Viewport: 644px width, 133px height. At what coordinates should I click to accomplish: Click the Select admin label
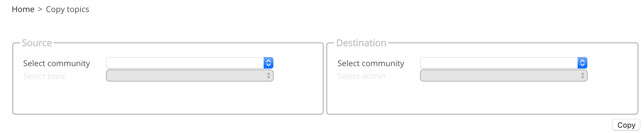click(361, 76)
